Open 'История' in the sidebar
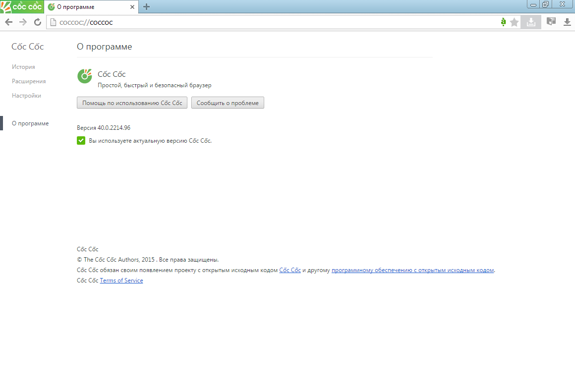This screenshot has height=392, width=575. click(23, 67)
